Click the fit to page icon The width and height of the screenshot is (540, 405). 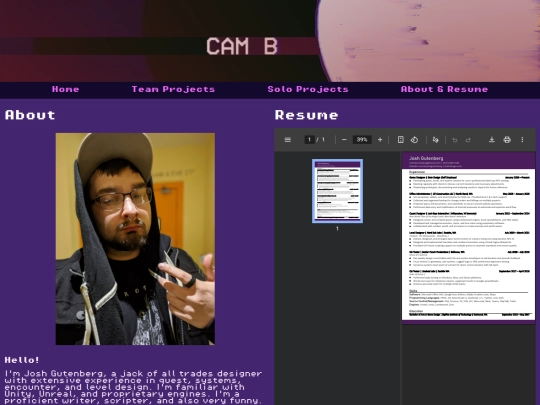[401, 139]
